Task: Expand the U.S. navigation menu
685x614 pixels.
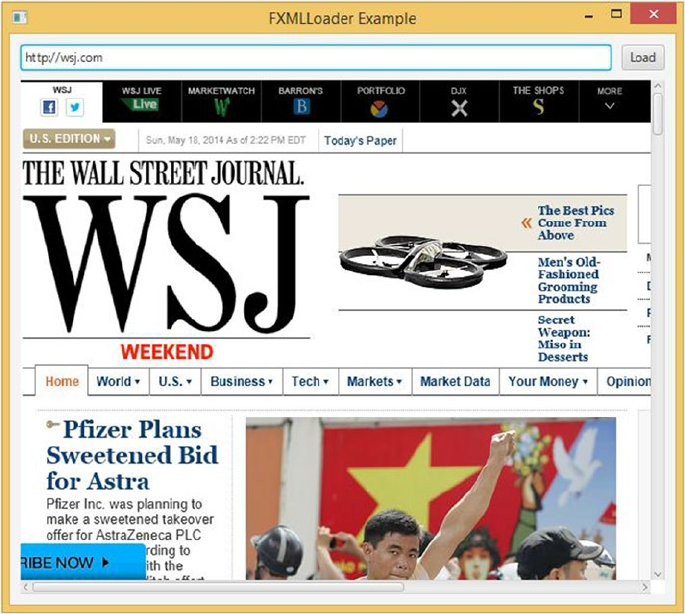Action: pyautogui.click(x=175, y=382)
